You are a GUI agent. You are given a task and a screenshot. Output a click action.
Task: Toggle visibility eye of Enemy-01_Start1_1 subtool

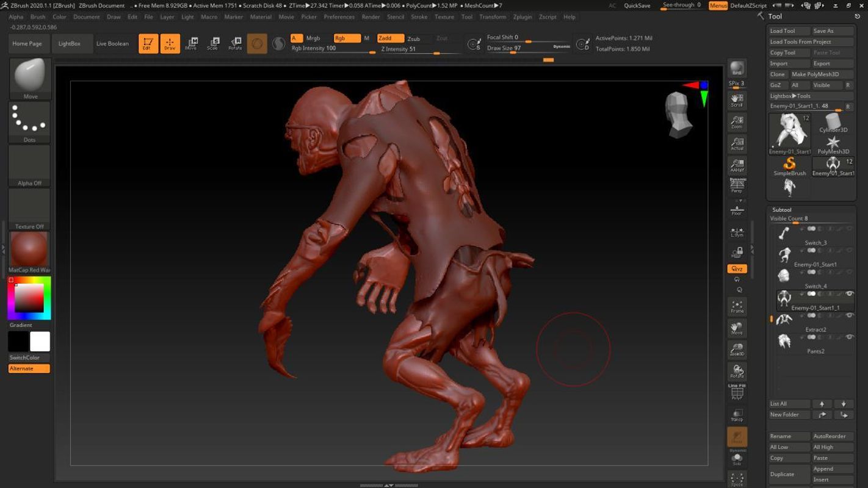(x=849, y=294)
